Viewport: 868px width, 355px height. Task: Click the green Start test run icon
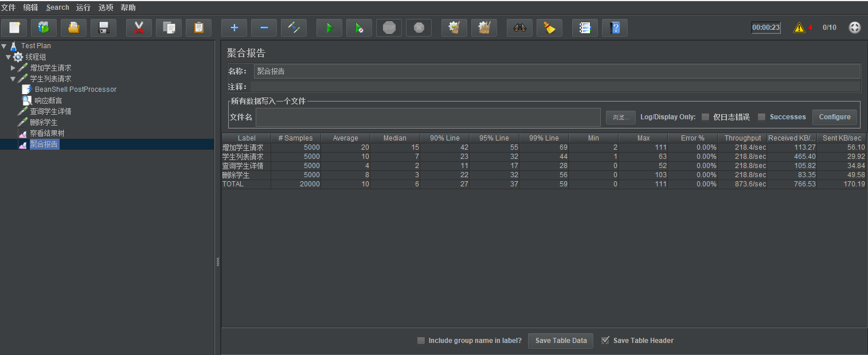(x=329, y=28)
